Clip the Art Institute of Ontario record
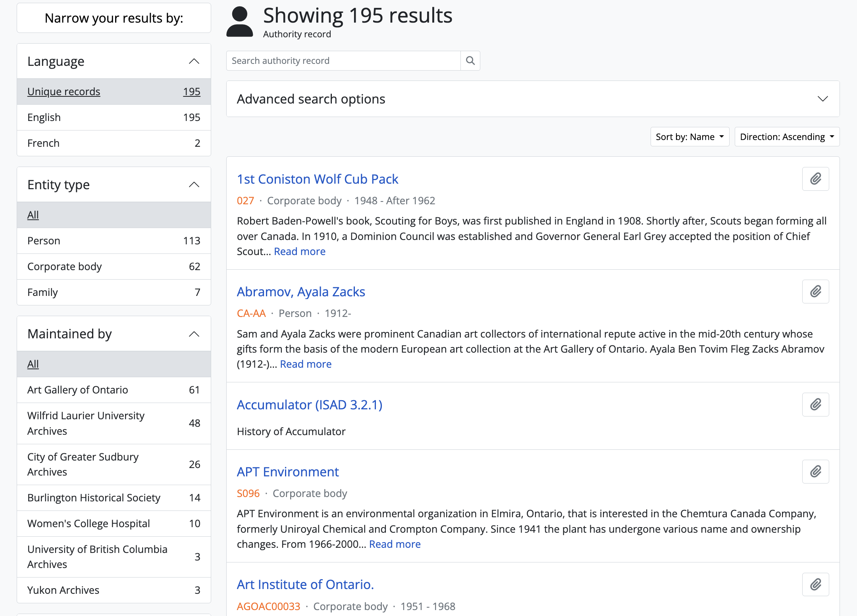Viewport: 857px width, 616px height. coord(815,584)
